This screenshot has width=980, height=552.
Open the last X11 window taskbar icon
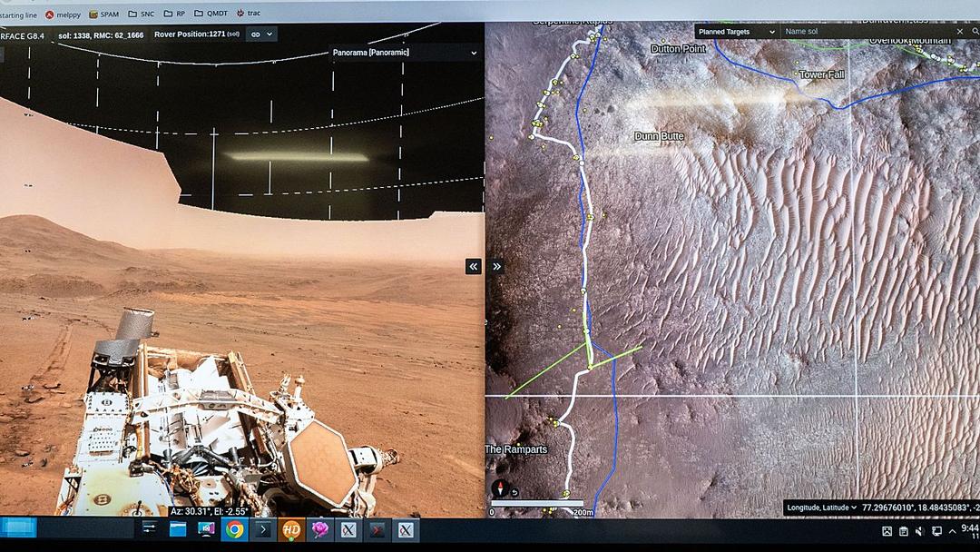coord(406,530)
